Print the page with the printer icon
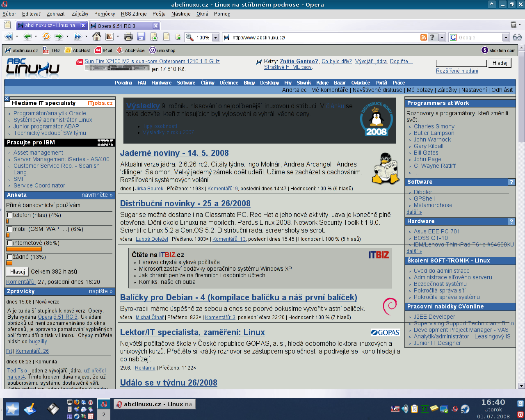This screenshot has width=525, height=420. pyautogui.click(x=128, y=37)
